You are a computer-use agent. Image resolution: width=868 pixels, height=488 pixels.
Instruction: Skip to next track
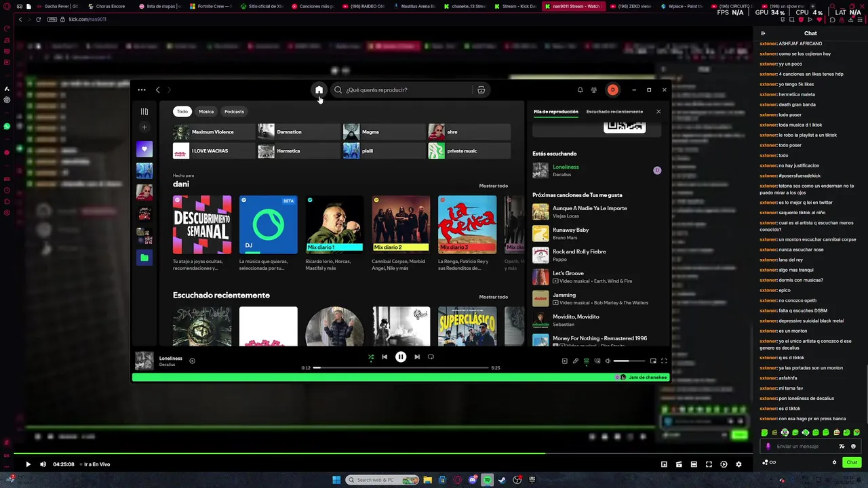tap(417, 357)
